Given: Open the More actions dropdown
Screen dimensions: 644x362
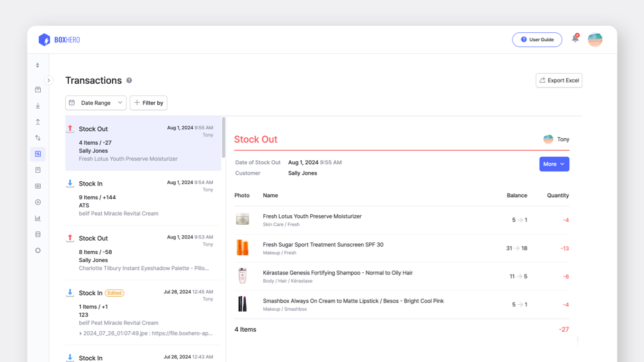Looking at the screenshot, I should point(554,164).
